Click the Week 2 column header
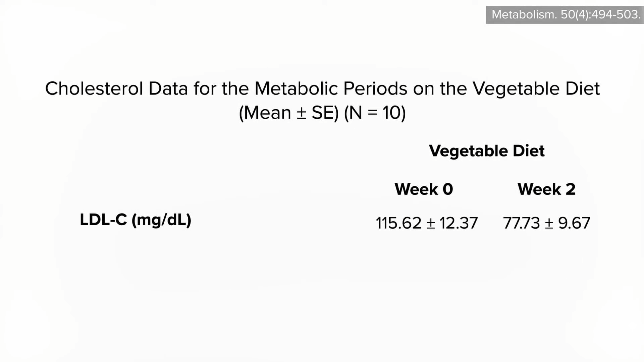 click(546, 189)
